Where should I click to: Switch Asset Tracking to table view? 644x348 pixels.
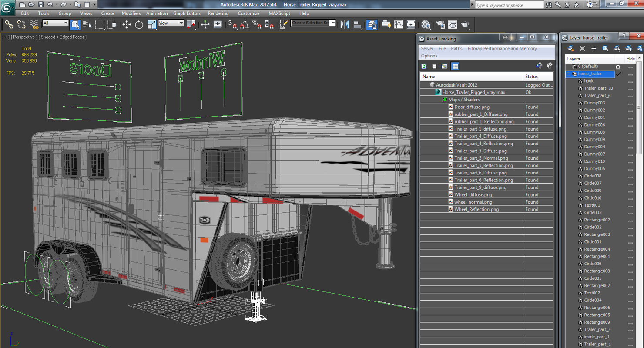point(455,66)
